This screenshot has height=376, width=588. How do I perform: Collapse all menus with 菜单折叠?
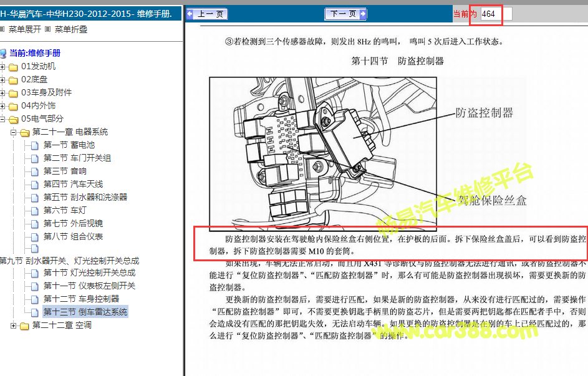pyautogui.click(x=71, y=29)
